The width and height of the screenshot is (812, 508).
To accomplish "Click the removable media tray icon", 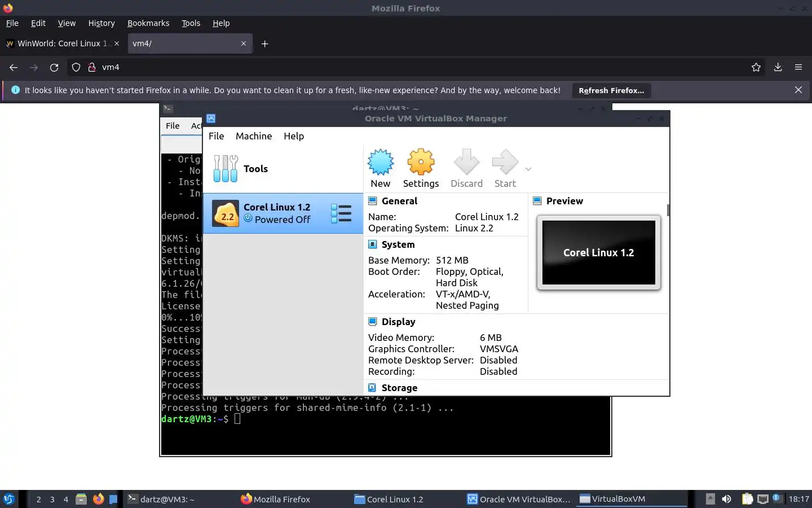I will (710, 499).
